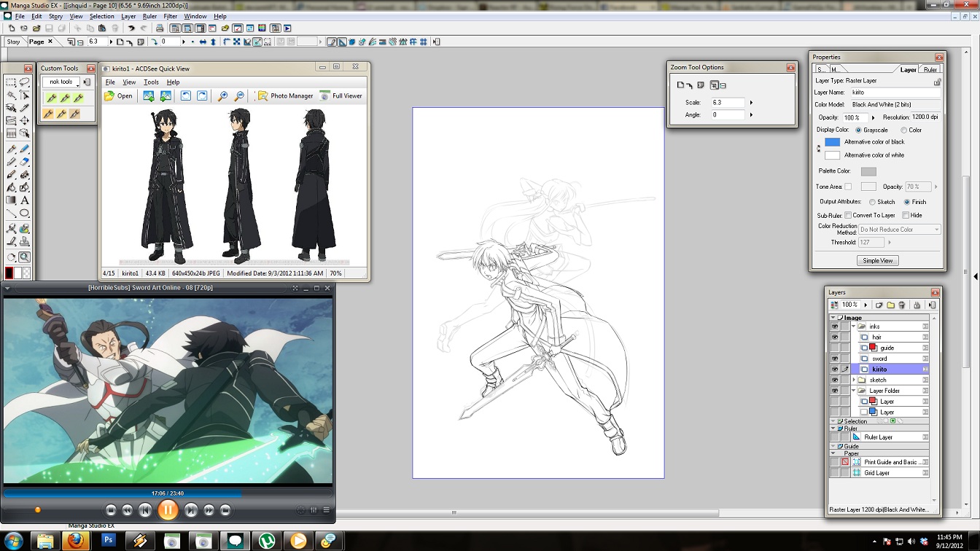Screen dimensions: 980x551
Task: Click the Layer Name input field
Action: tap(895, 93)
